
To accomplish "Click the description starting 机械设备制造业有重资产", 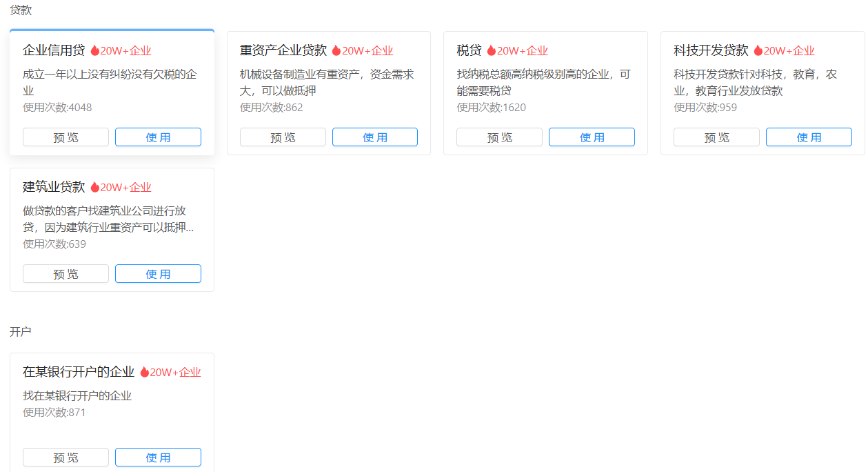I will [x=327, y=82].
